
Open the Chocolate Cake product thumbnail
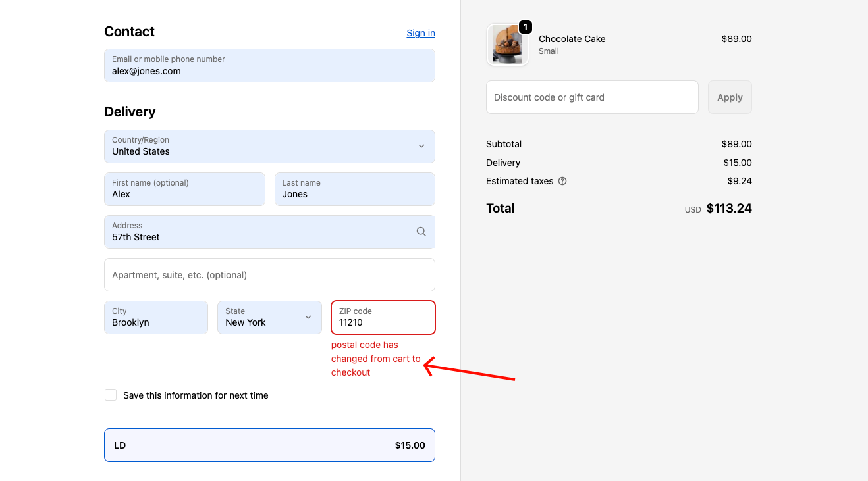click(x=507, y=45)
